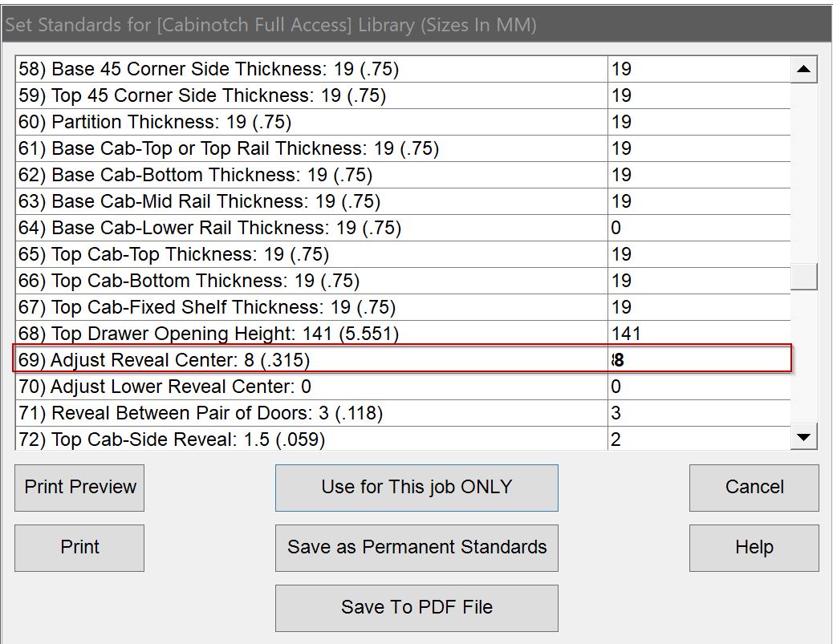Select row 58 Base 45 Corner Side Thickness
Viewport: 833px width, 644px height.
pyautogui.click(x=209, y=69)
